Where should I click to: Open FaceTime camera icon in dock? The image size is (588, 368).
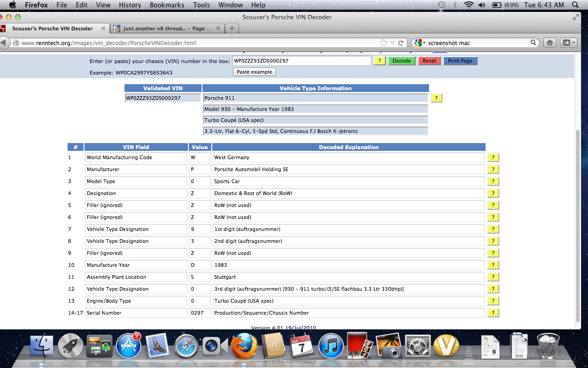(215, 346)
